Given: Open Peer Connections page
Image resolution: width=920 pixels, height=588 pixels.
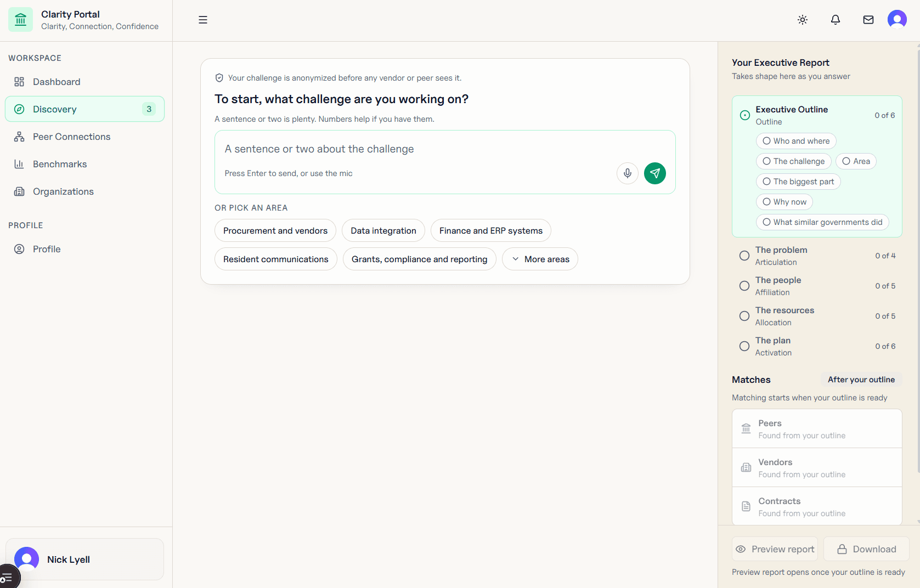Looking at the screenshot, I should coord(84,137).
